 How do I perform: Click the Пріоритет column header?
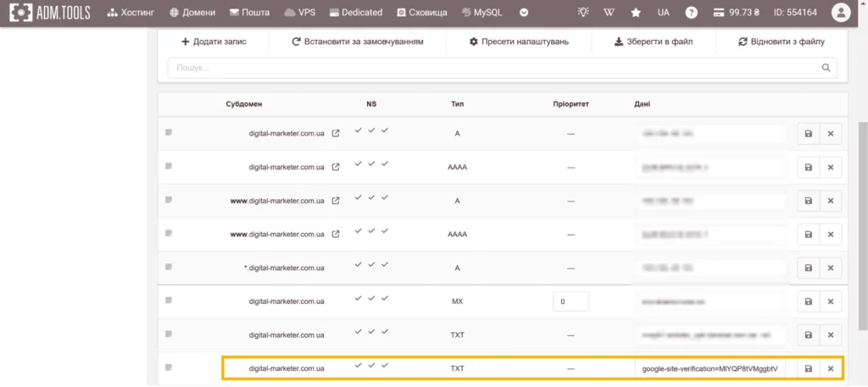pos(570,104)
